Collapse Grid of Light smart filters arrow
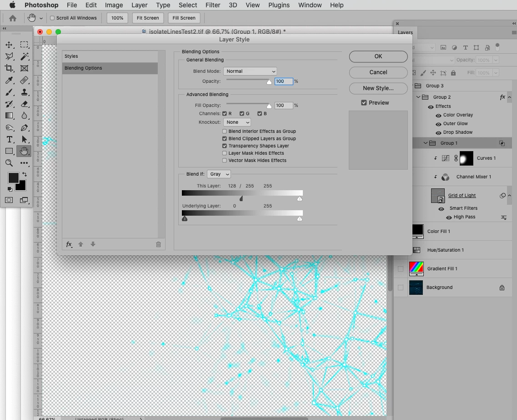 pyautogui.click(x=509, y=195)
